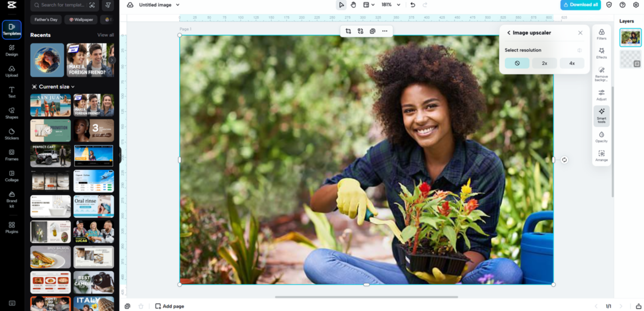
Task: Toggle the before/after compare view in Image upscaler
Action: coord(580,50)
